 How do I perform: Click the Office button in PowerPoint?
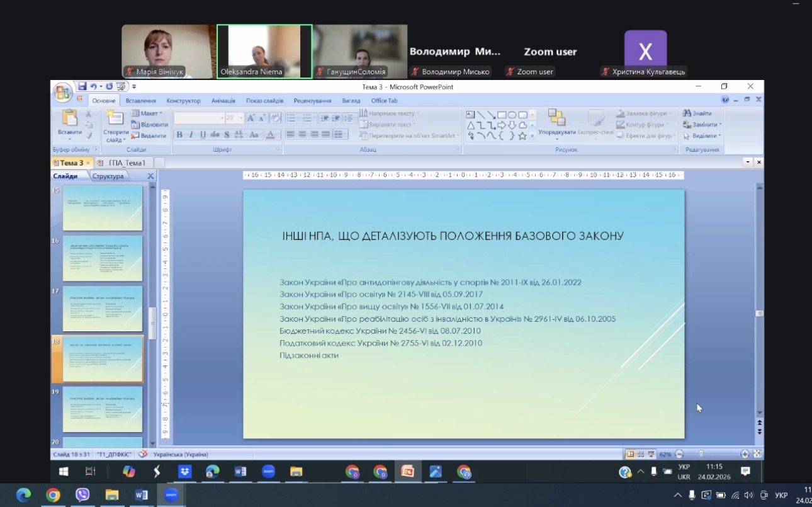[63, 93]
